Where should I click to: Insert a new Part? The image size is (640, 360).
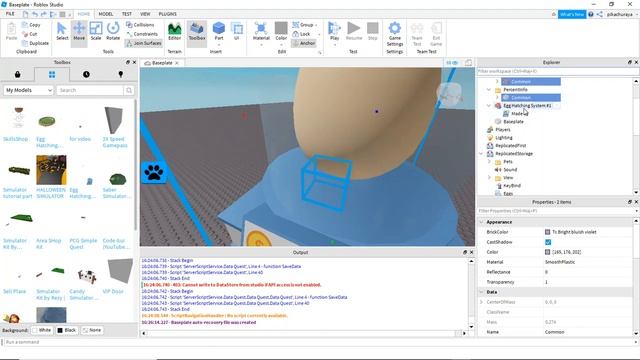coord(219,31)
